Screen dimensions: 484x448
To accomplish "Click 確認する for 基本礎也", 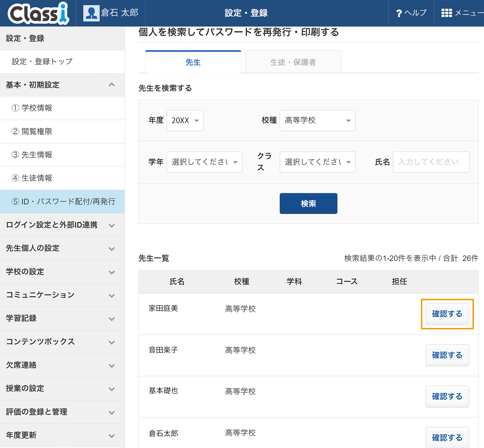I will click(x=447, y=396).
